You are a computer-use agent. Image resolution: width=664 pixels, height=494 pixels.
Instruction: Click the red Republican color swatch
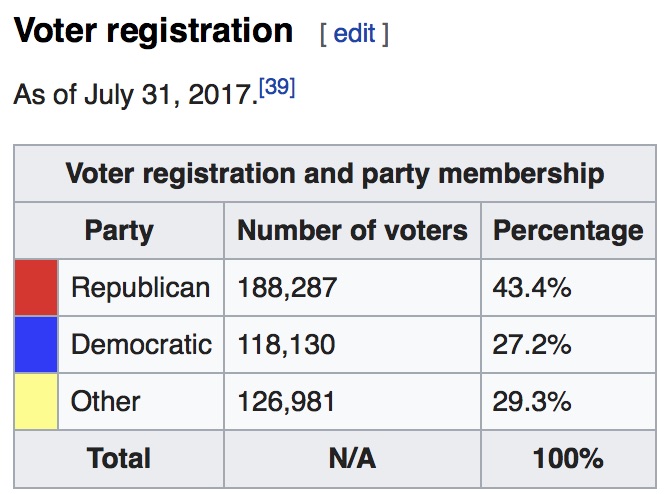37,288
